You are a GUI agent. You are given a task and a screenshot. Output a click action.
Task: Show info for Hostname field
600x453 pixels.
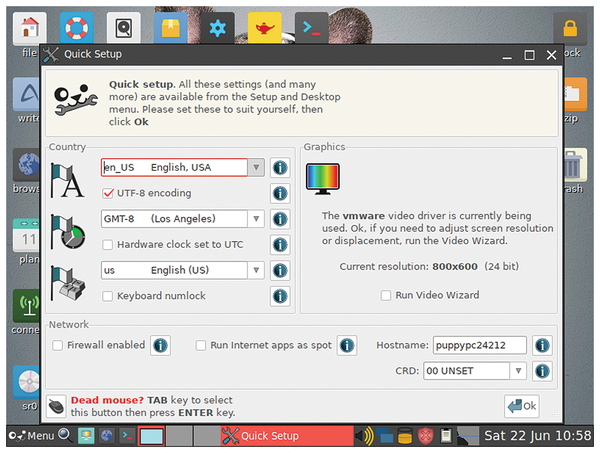click(x=542, y=345)
